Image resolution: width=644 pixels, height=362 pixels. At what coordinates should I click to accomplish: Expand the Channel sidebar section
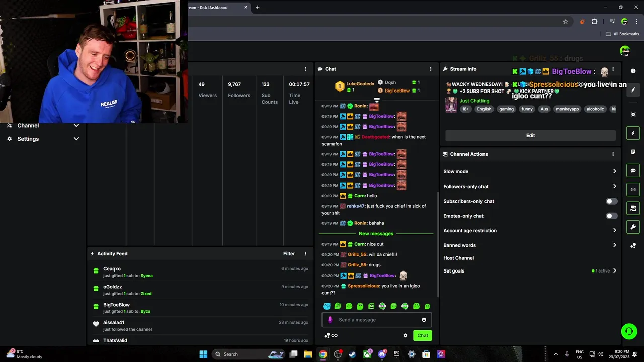[43, 126]
